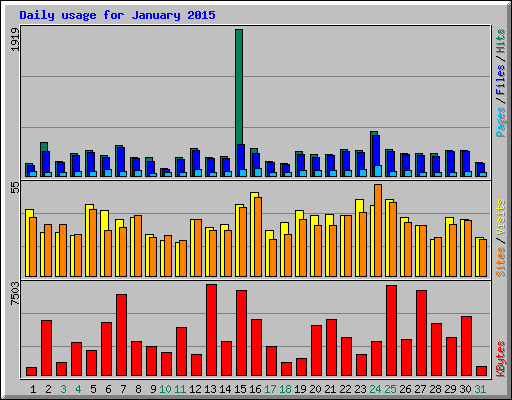Click the green day label 24
Image resolution: width=512 pixels, height=400 pixels.
coord(375,389)
